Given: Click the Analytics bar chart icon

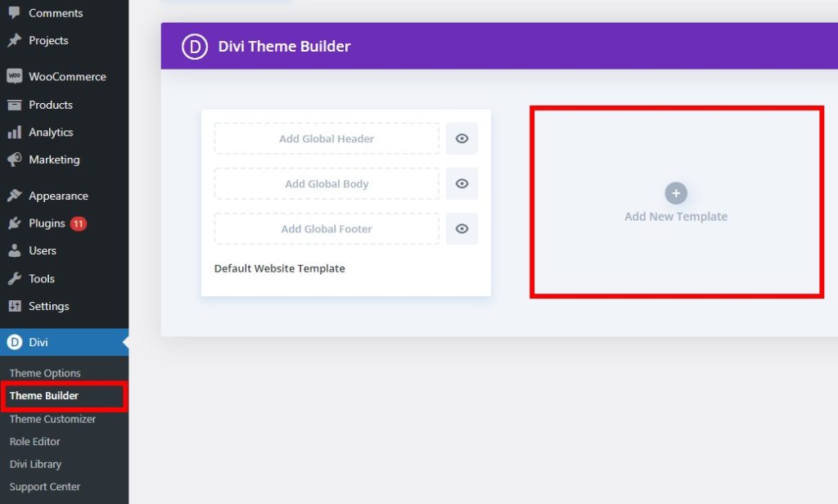Looking at the screenshot, I should (x=15, y=132).
